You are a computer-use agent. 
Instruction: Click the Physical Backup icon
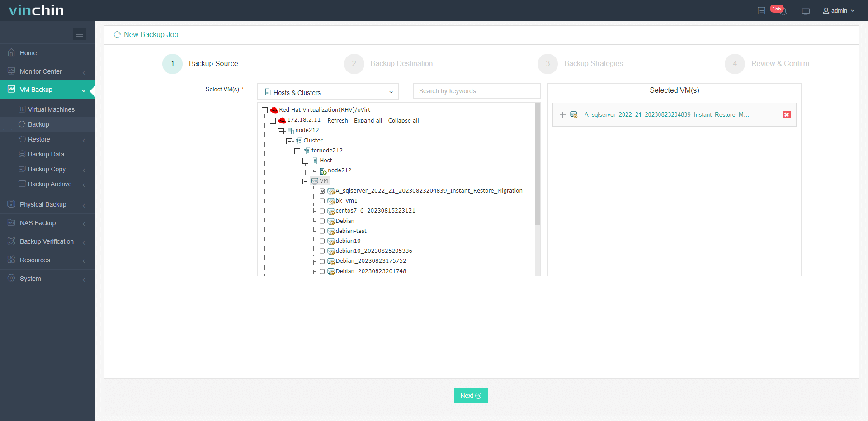pos(11,204)
